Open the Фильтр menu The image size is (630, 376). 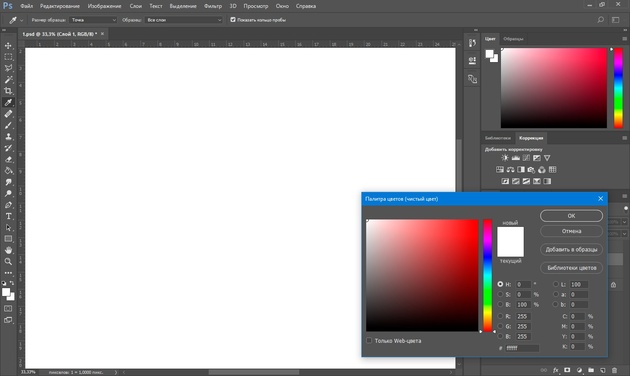pyautogui.click(x=213, y=6)
